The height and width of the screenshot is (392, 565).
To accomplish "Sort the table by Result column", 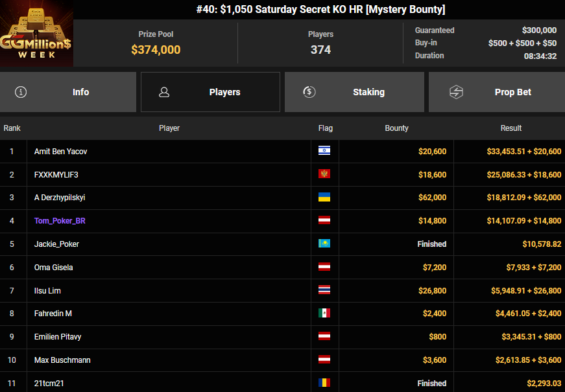I will [511, 128].
